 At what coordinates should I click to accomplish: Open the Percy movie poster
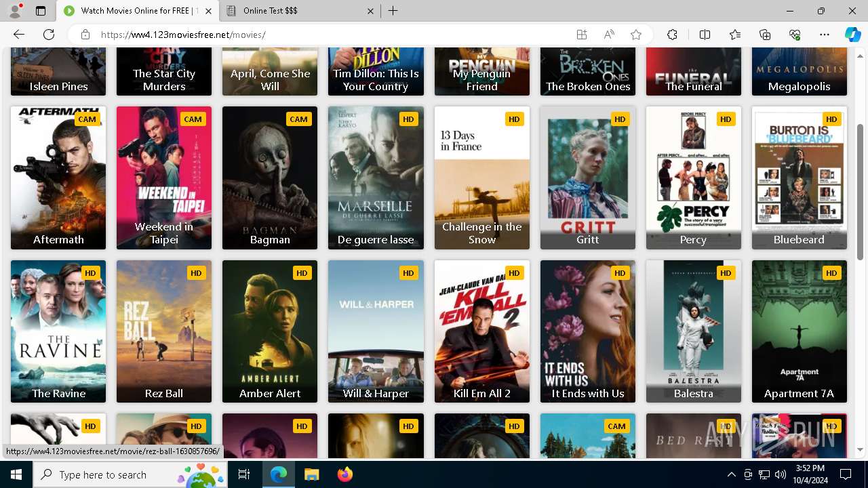pyautogui.click(x=694, y=178)
